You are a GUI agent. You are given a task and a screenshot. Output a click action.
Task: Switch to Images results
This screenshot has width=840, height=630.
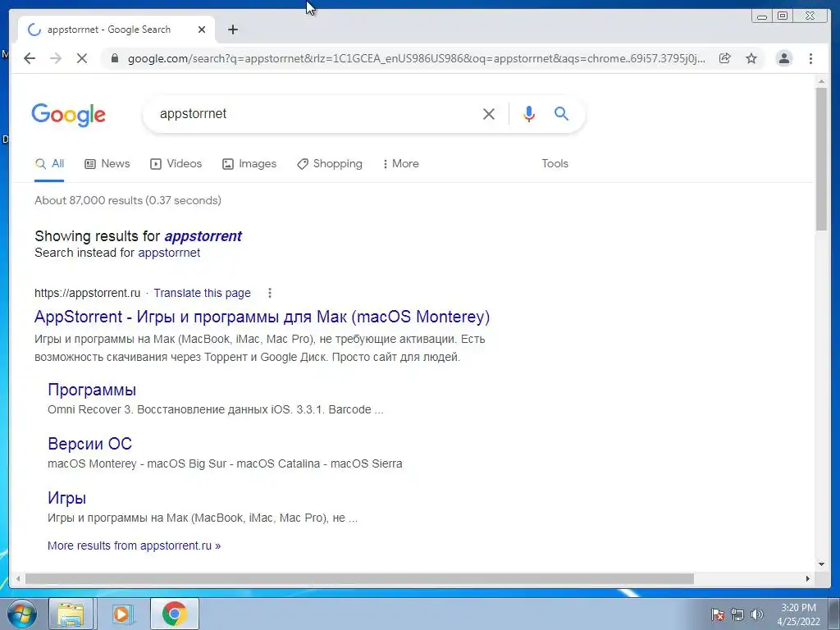point(249,164)
